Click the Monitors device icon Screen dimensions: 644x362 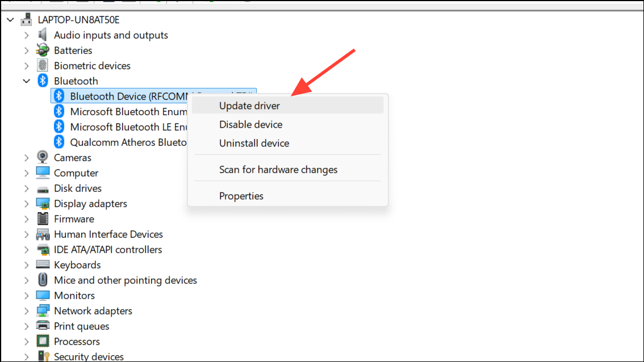click(x=42, y=295)
